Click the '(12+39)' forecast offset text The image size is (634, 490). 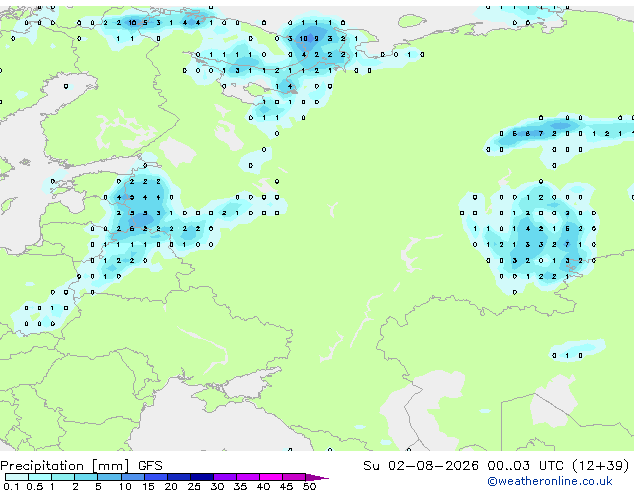600,466
